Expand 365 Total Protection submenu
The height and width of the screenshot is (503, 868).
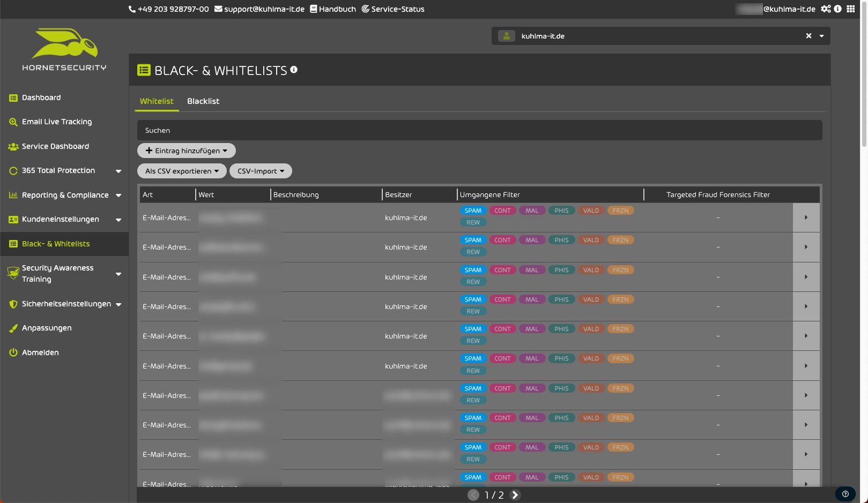coord(118,171)
